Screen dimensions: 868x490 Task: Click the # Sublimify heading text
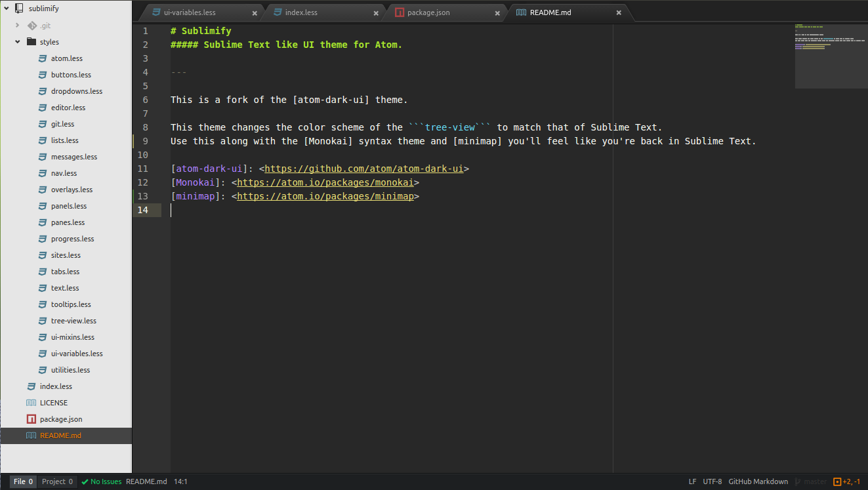pos(201,31)
